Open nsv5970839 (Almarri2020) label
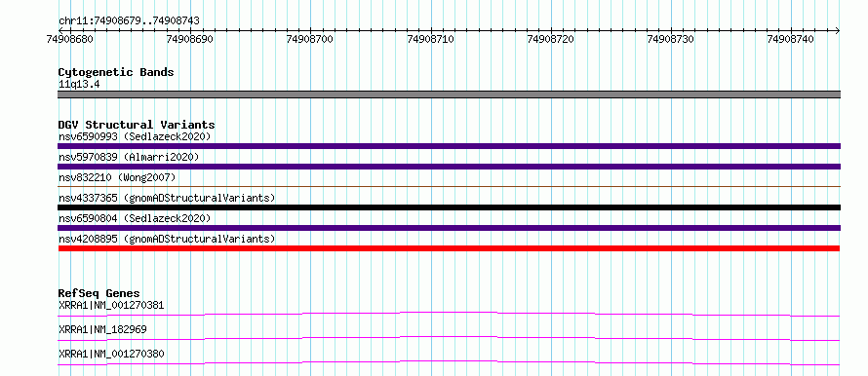This screenshot has width=868, height=376. pos(129,157)
